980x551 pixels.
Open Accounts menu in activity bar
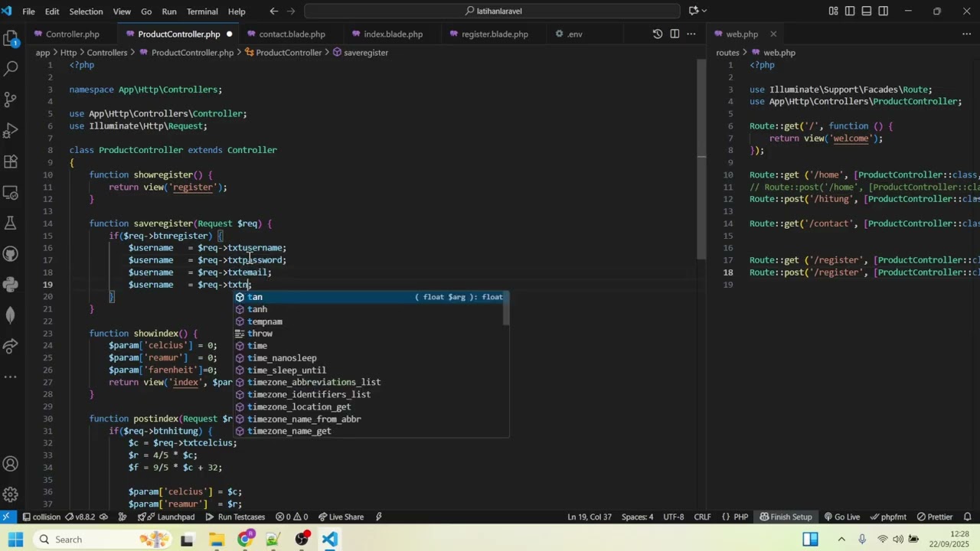point(11,464)
